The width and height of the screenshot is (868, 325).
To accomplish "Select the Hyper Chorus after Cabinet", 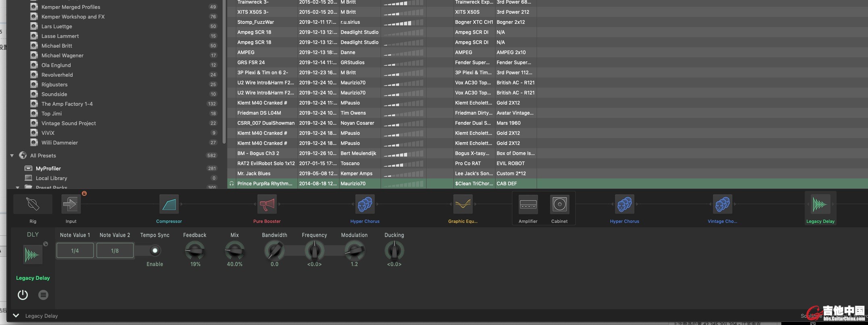I will point(624,204).
